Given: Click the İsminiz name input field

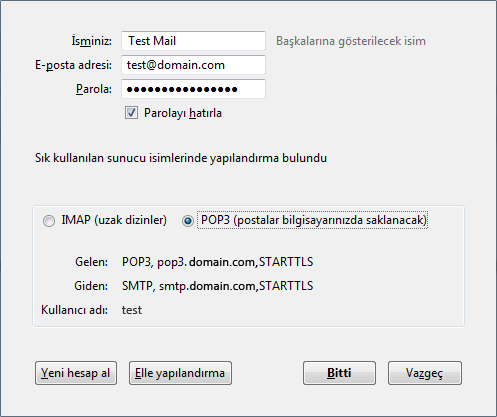Looking at the screenshot, I should pyautogui.click(x=193, y=41).
